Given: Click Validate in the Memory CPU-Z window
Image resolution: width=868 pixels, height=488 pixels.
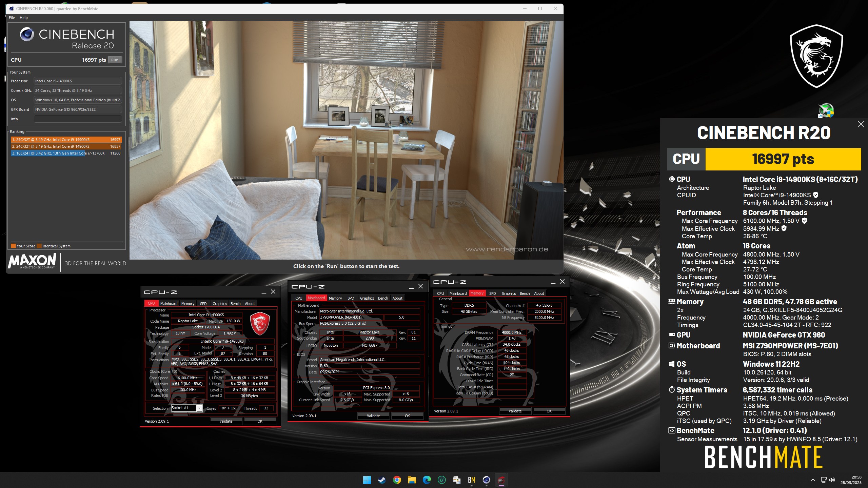Looking at the screenshot, I should [x=515, y=411].
